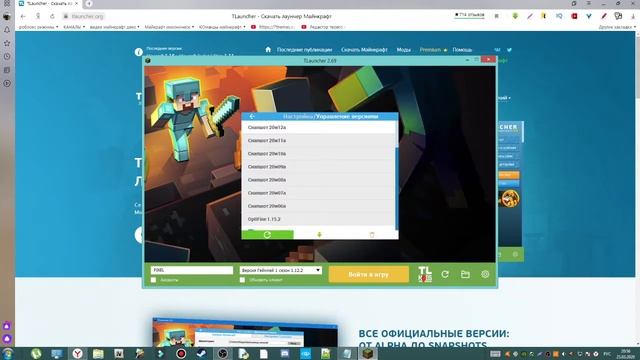Screen dimensions: 640x360
Task: Expand the third bookmarks folder in the bar
Action: coord(114,27)
